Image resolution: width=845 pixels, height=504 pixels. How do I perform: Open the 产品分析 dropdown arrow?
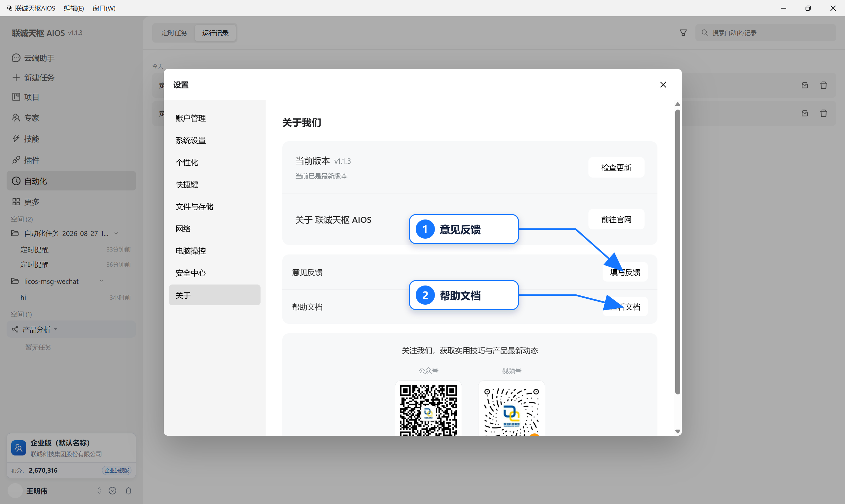coord(56,329)
